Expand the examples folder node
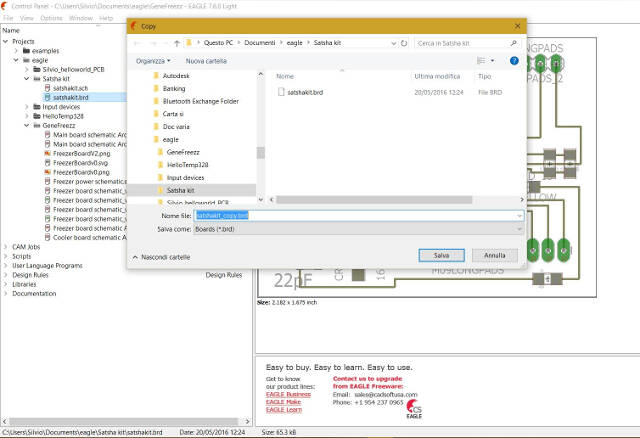The image size is (640, 438). coord(16,51)
